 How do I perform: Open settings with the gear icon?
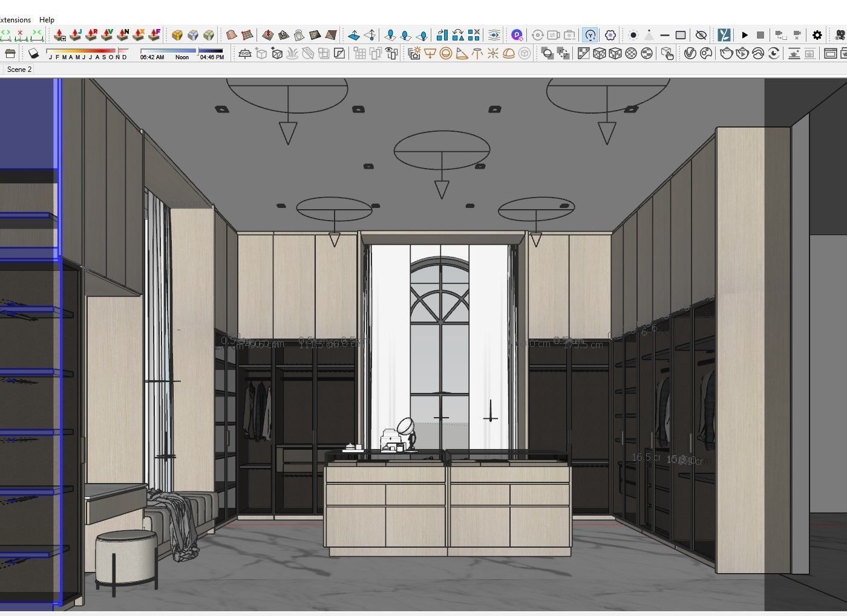[817, 35]
